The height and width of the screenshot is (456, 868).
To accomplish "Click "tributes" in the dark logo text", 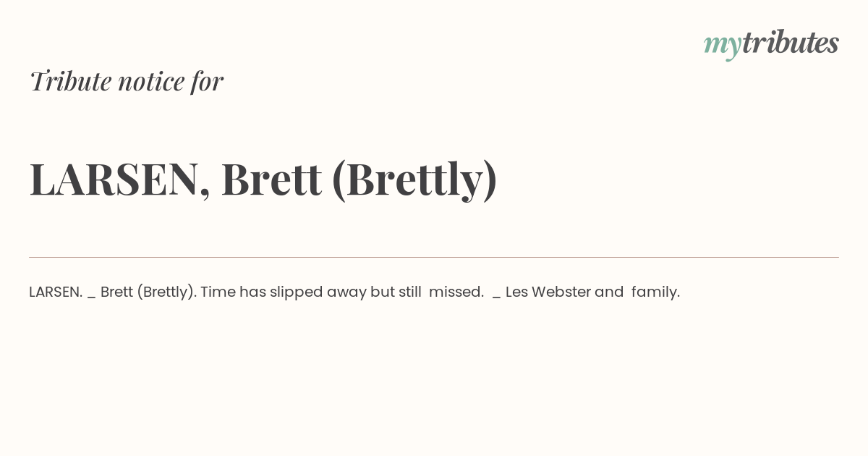I will (x=791, y=43).
